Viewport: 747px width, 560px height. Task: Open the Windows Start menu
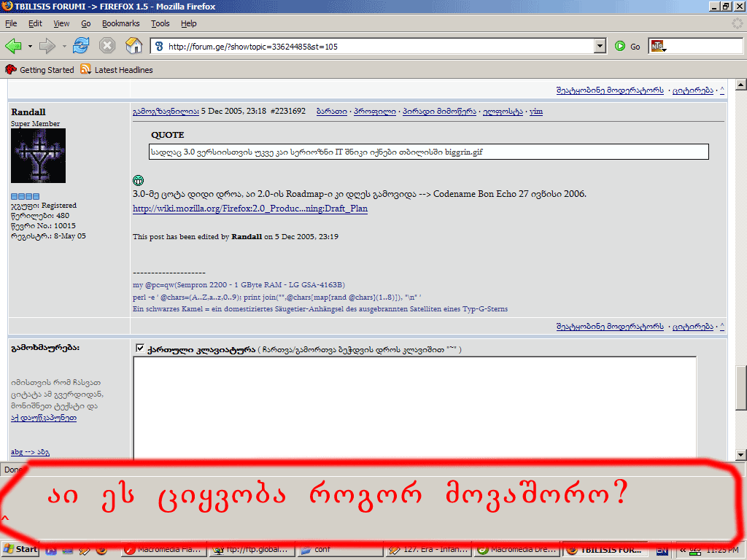pyautogui.click(x=20, y=549)
